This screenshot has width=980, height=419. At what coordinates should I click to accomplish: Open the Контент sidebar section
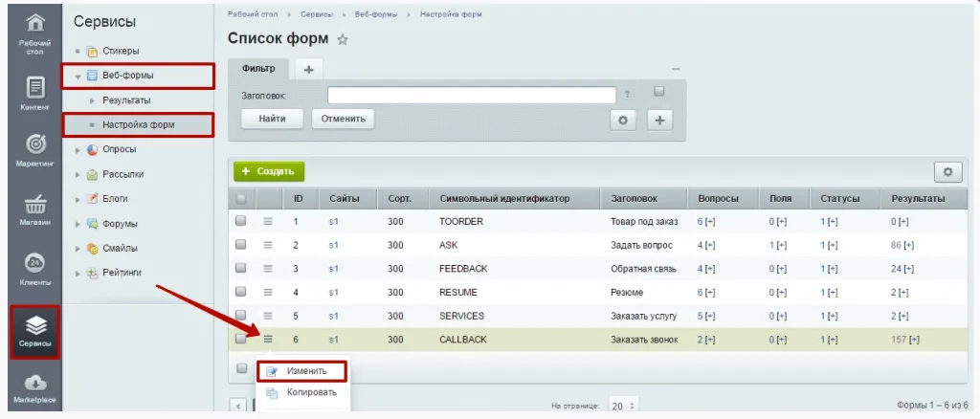34,94
